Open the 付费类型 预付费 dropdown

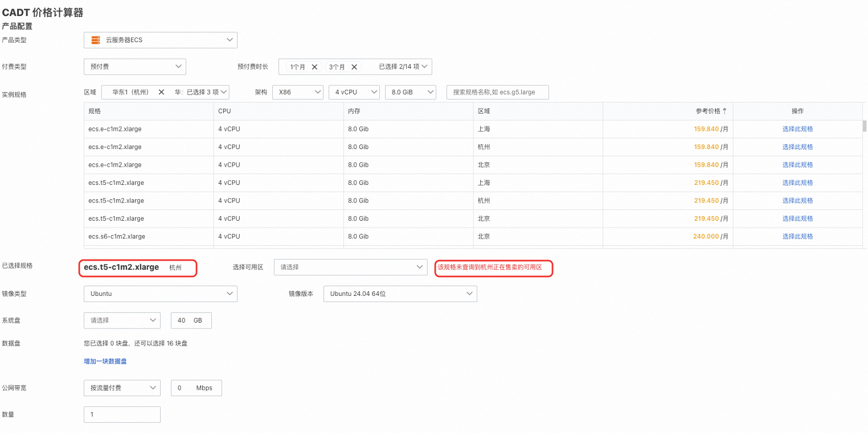[134, 67]
